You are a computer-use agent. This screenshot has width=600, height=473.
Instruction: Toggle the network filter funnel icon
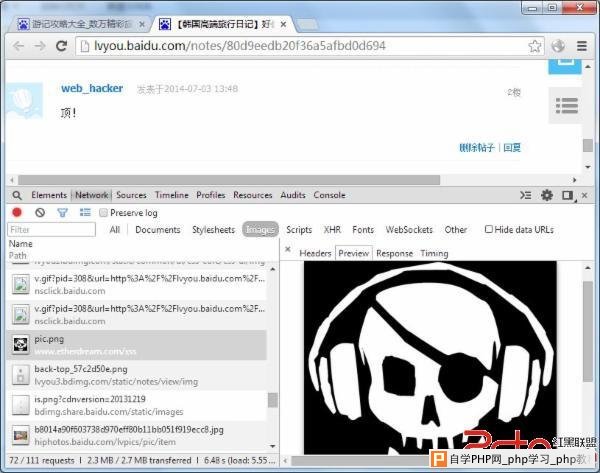point(62,212)
